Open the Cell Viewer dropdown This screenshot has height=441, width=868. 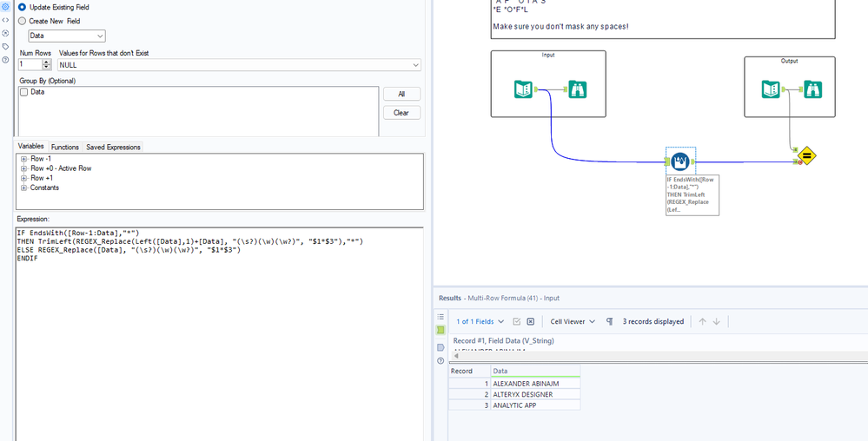pos(573,321)
